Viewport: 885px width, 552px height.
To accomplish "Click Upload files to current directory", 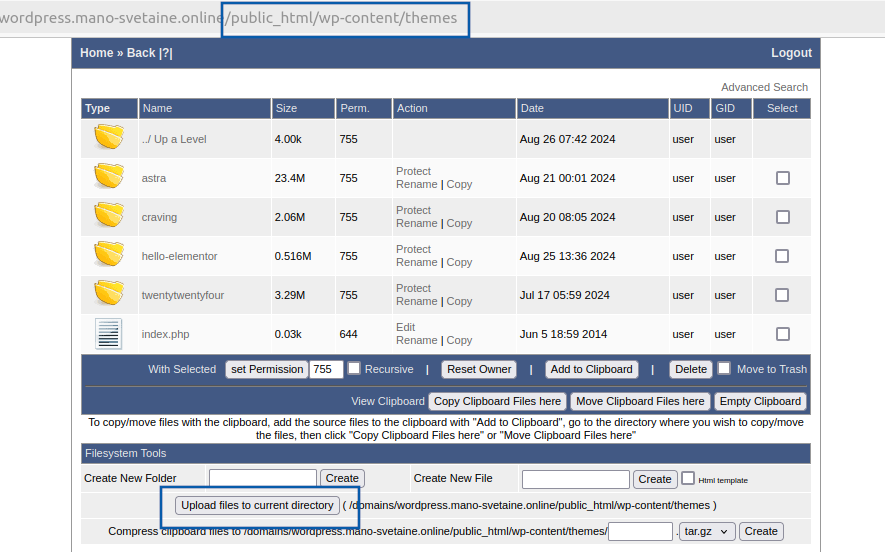I will tap(257, 505).
